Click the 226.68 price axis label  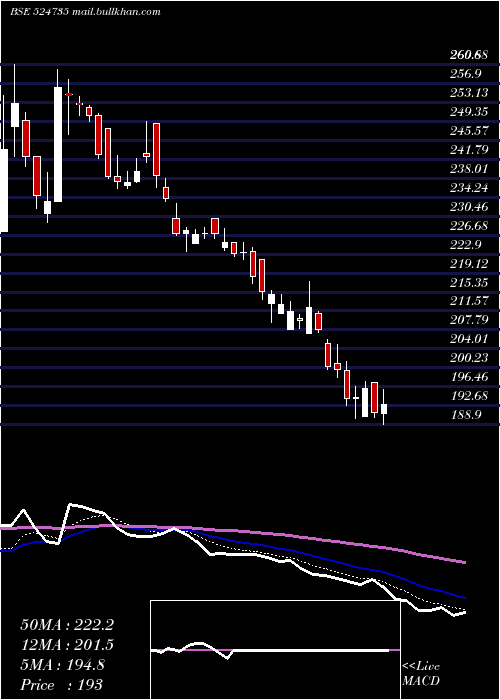tap(469, 226)
